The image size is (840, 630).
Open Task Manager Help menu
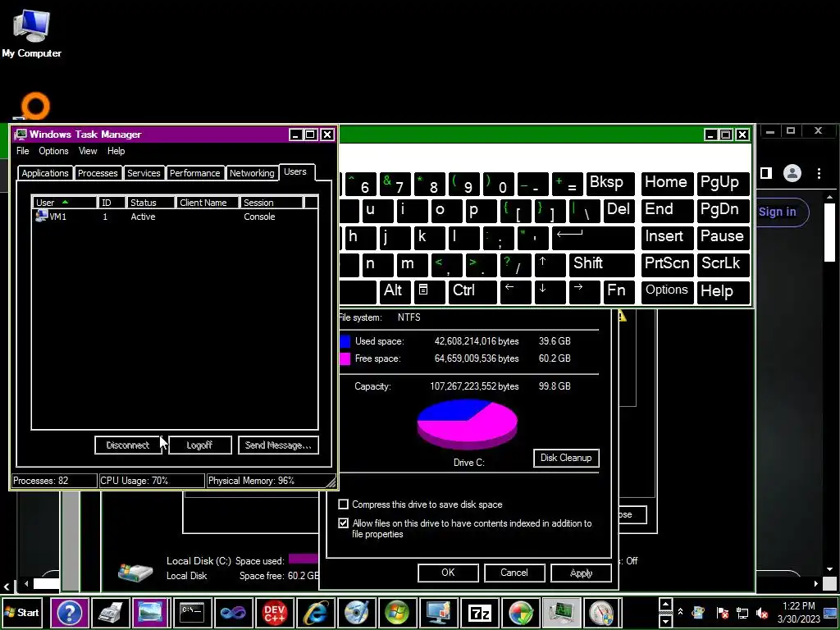[x=116, y=151]
